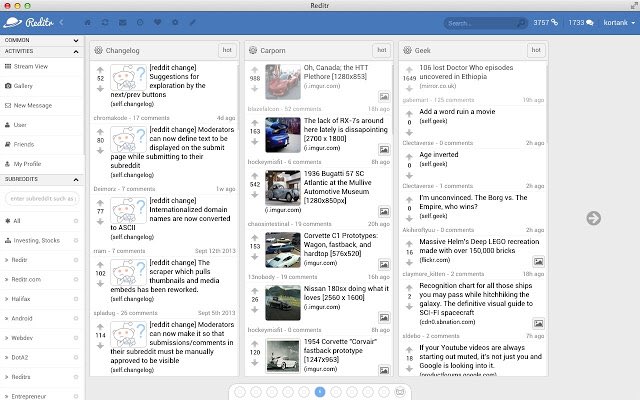Upvote 'Suggestions for exploration' changelog post

pos(100,69)
